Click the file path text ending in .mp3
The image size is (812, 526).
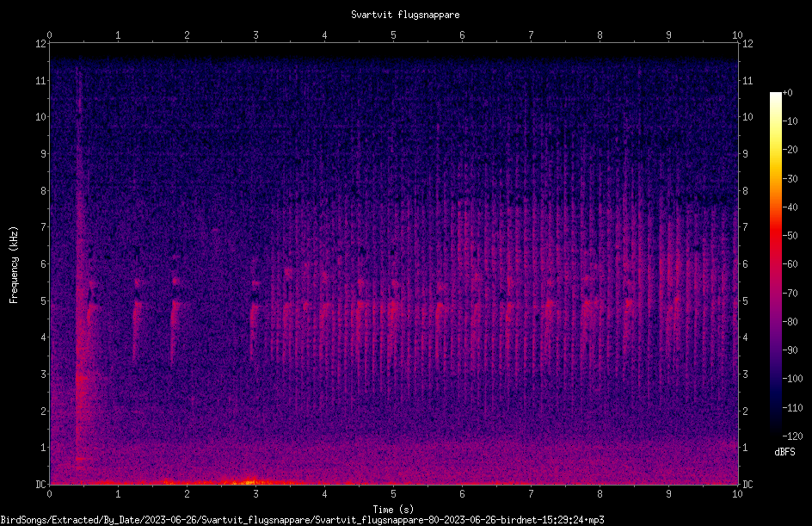(x=302, y=520)
